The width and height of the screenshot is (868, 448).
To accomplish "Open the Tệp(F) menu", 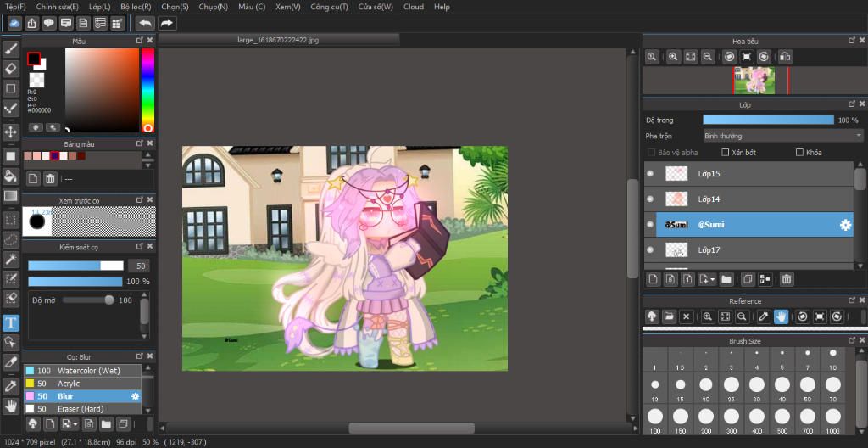I will tap(15, 7).
